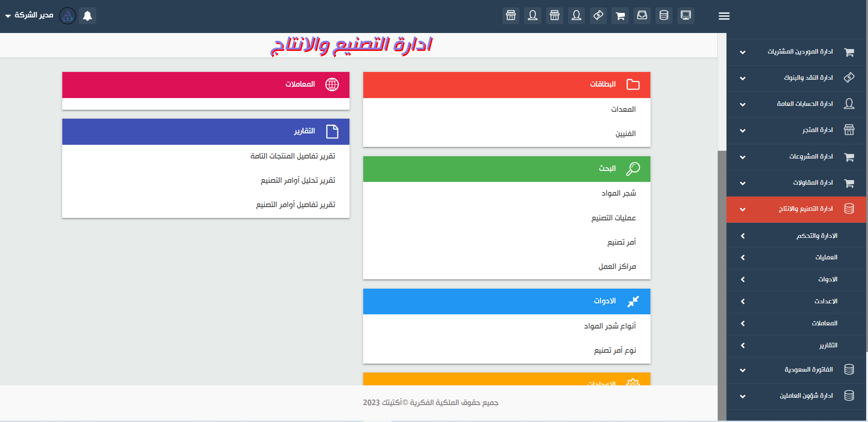868x422 pixels.
Task: Click the money icon beside ادارة النقد والبنوك
Action: tap(849, 77)
